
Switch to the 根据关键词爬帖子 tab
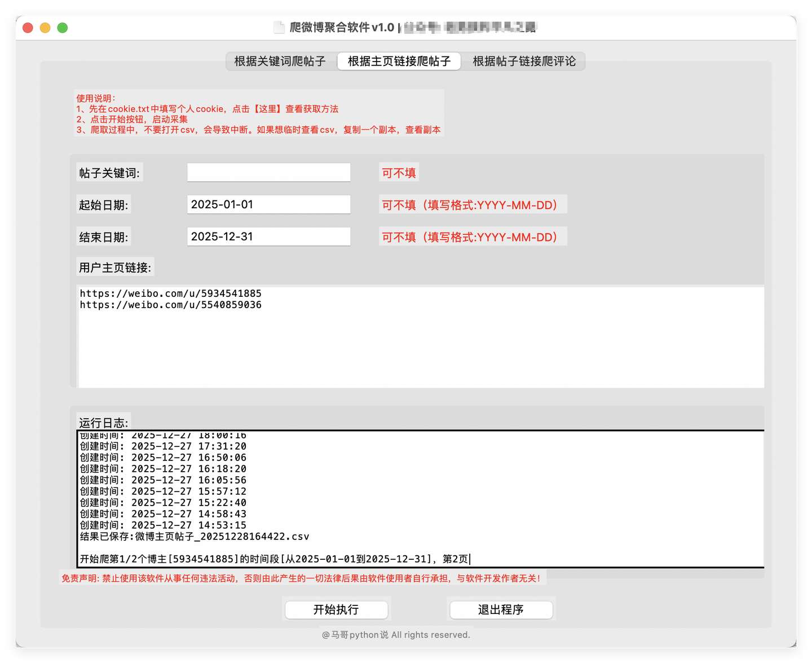[280, 62]
